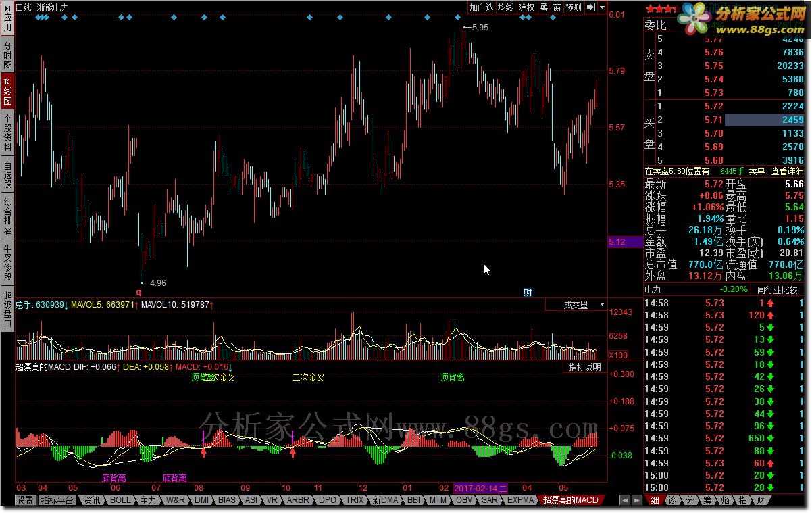Click the 5.95 high price label
Viewport: 812px width, 513px height.
[x=480, y=28]
